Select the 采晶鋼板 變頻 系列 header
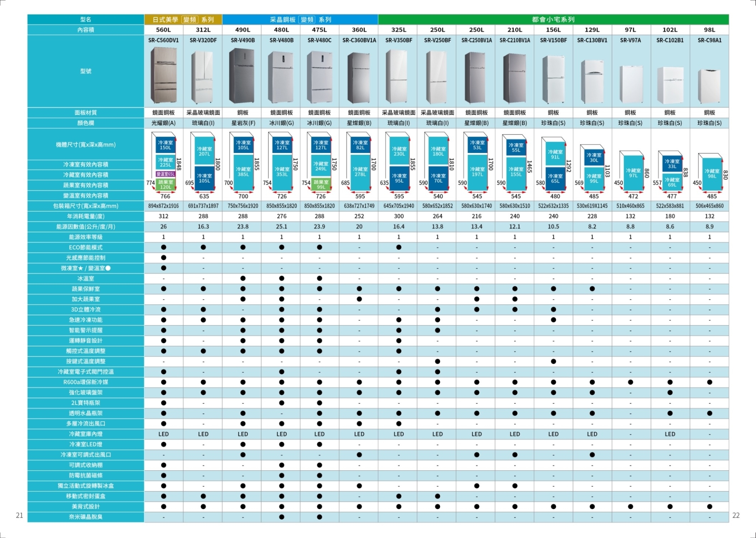Viewport: 756px width, 538px height. (x=300, y=19)
